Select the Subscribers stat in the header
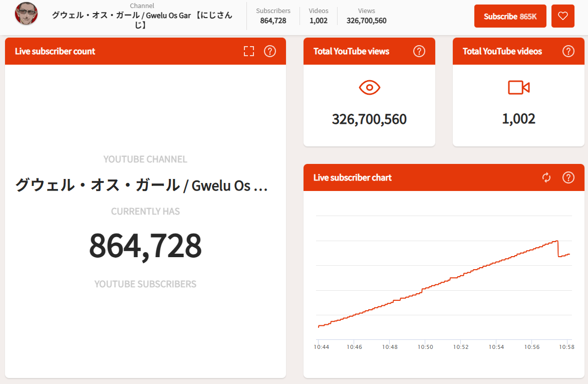 click(273, 16)
